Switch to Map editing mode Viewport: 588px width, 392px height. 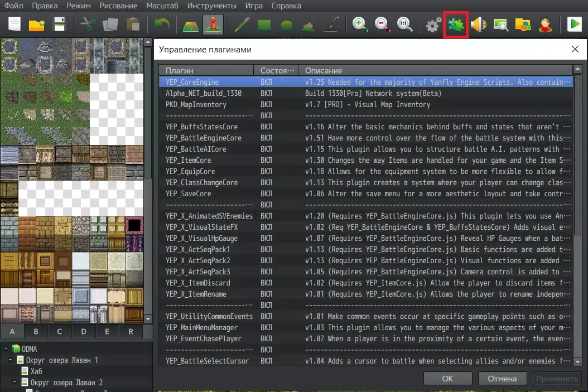190,25
